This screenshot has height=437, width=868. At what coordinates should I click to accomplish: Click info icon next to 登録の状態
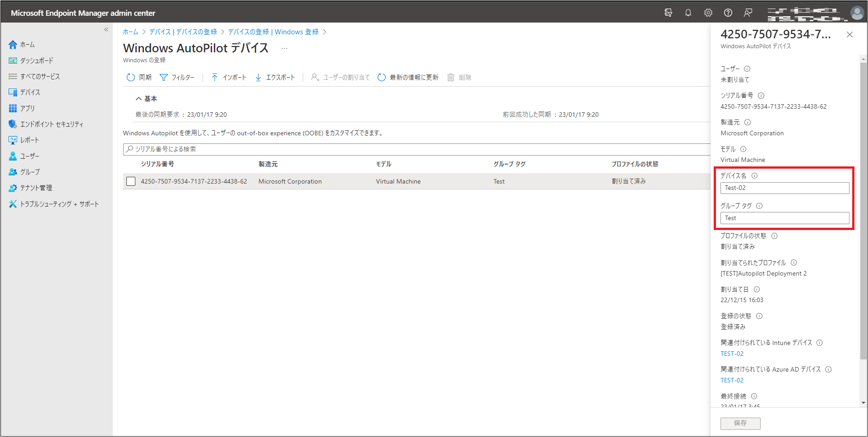759,316
